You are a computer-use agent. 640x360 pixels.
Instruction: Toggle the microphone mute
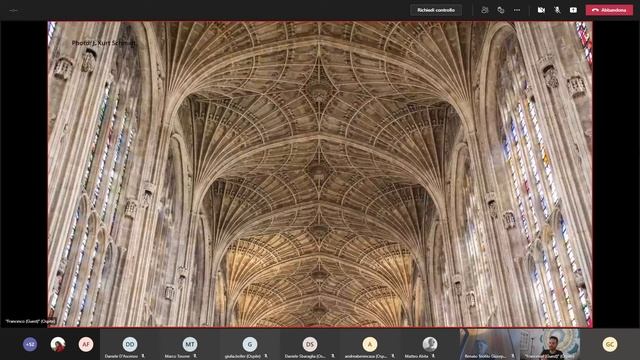[x=557, y=10]
